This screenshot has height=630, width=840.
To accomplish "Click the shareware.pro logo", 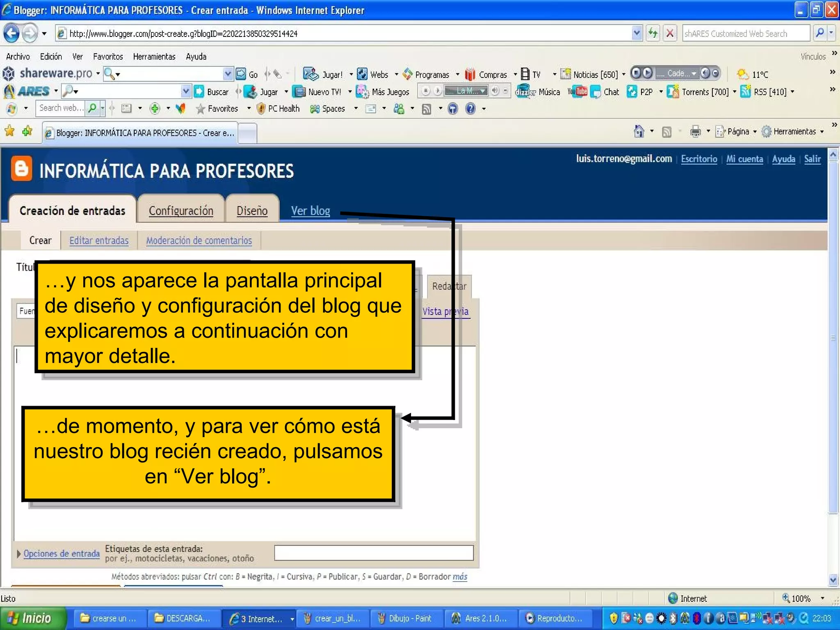I will point(48,73).
